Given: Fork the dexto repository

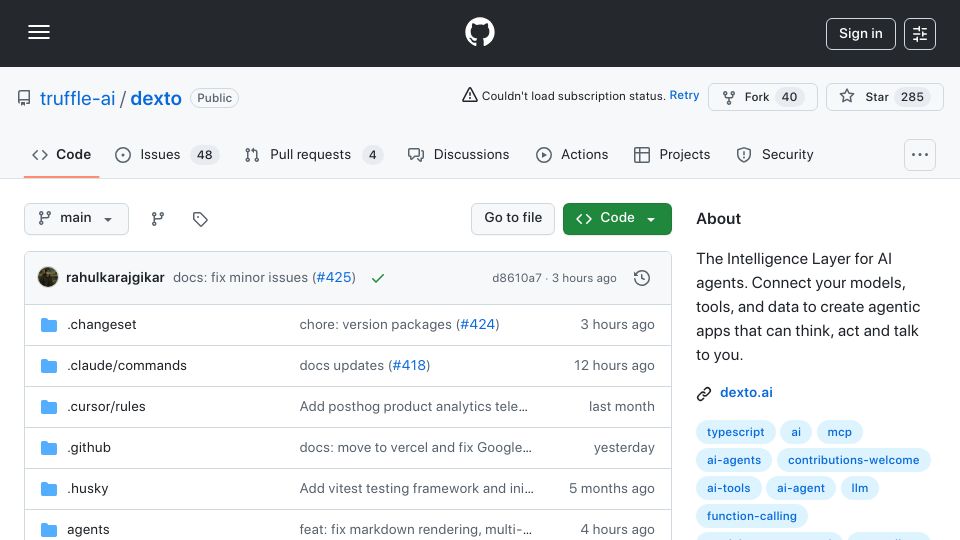Looking at the screenshot, I should [762, 97].
